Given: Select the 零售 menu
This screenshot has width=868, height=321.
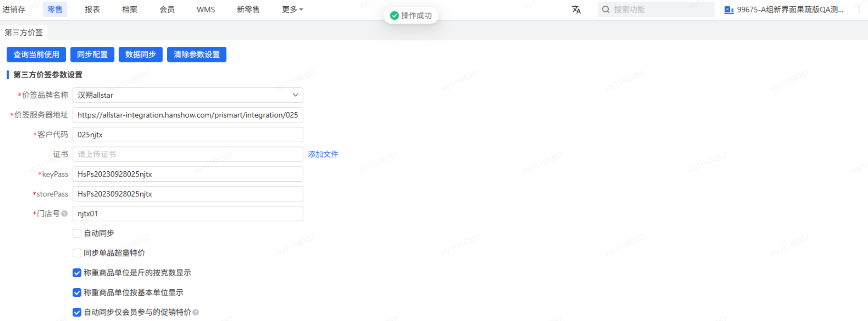Looking at the screenshot, I should pos(55,10).
